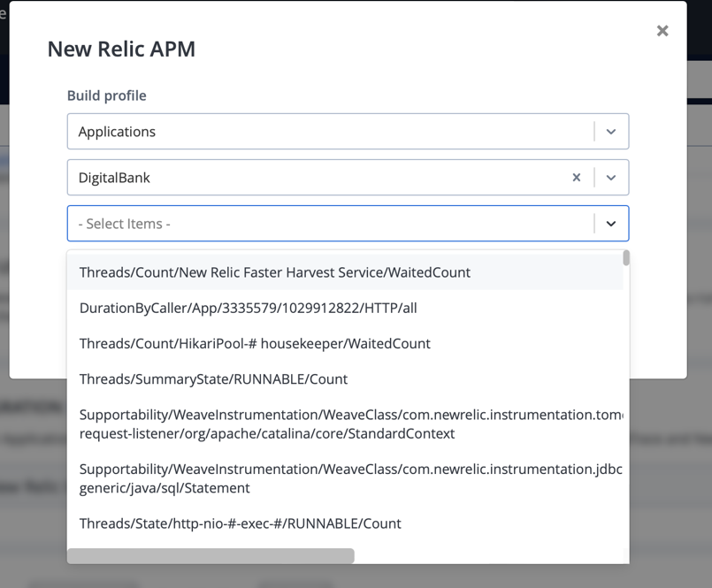Open the Applications dropdown

348,132
